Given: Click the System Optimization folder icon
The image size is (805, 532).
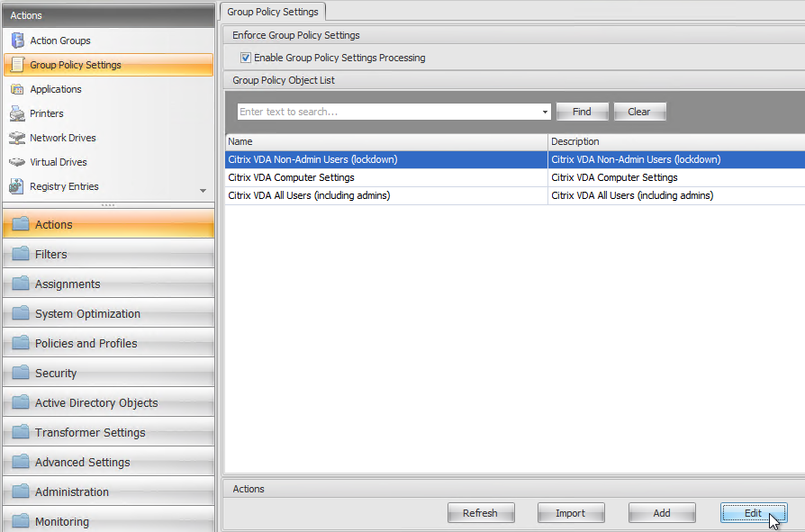Looking at the screenshot, I should click(x=21, y=313).
